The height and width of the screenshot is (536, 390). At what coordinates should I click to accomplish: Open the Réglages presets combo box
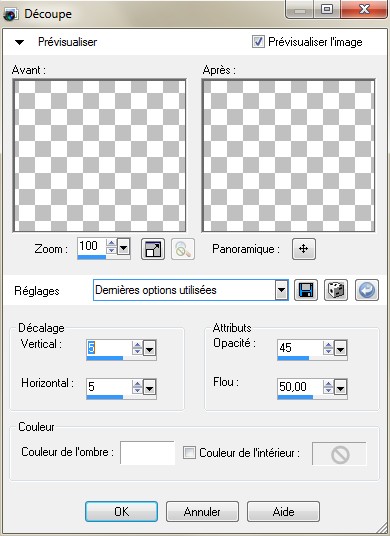click(191, 290)
